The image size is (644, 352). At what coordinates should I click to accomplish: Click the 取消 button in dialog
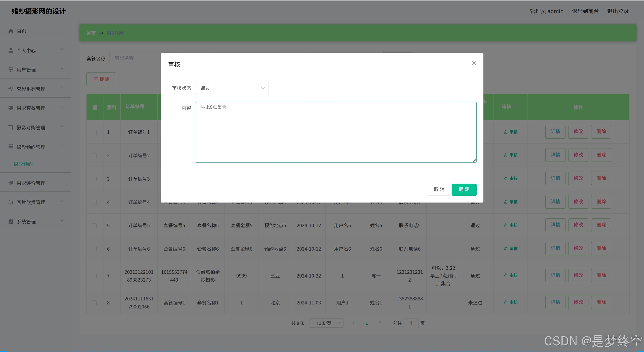(x=439, y=189)
